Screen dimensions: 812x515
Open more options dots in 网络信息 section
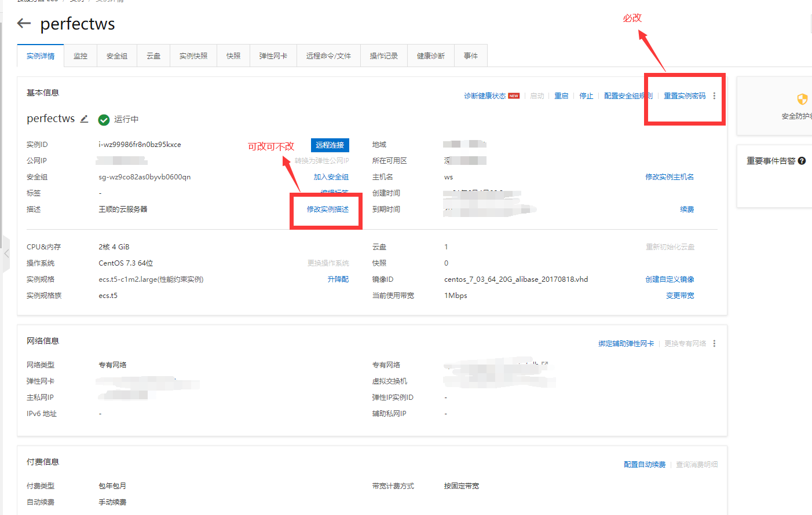point(714,343)
